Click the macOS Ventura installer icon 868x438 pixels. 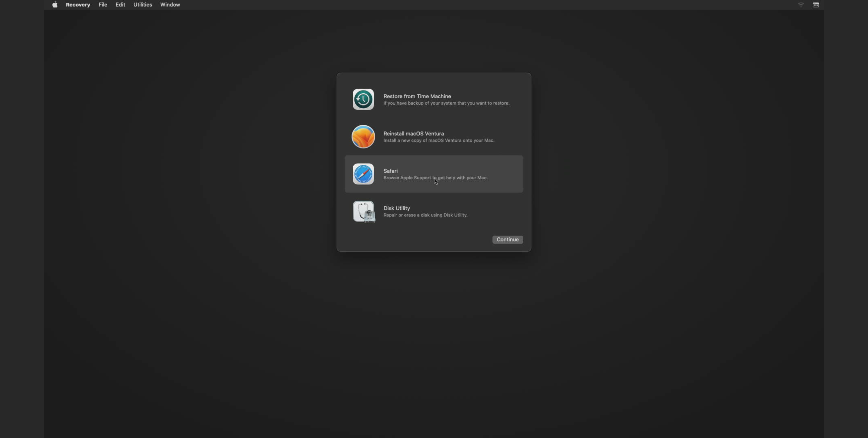[363, 137]
